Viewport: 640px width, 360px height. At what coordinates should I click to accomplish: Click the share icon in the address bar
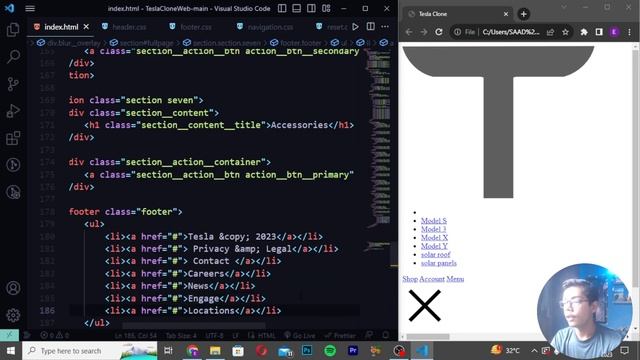coord(550,32)
